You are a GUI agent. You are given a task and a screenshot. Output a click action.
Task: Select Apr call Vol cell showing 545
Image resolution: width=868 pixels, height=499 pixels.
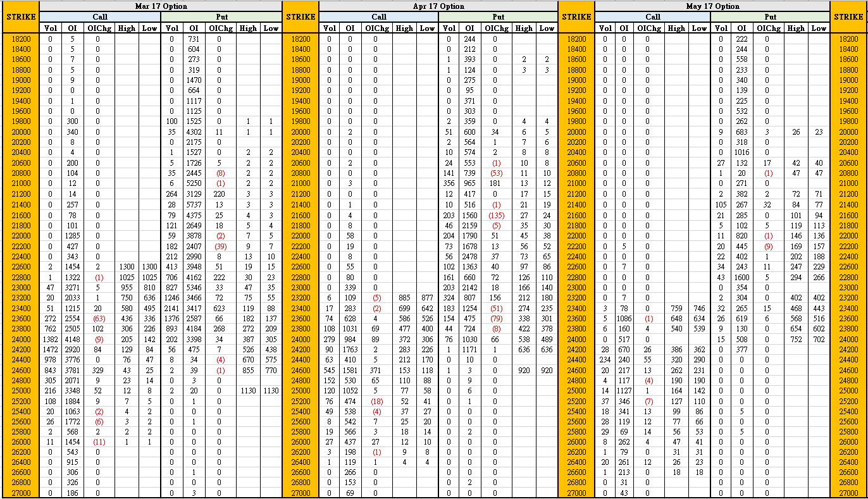click(330, 369)
